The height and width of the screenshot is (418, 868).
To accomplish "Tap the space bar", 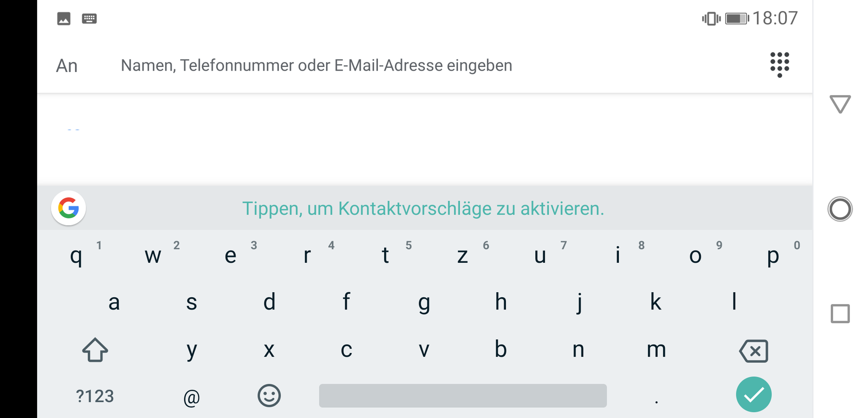I will tap(463, 396).
